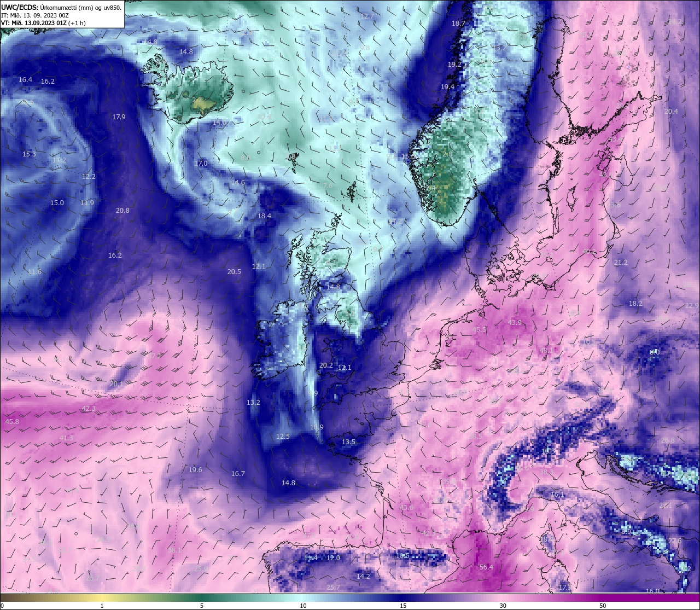Click the UWC/ECDS Úrkomumætti title text
Viewport: 700px width, 610px height.
61,8
